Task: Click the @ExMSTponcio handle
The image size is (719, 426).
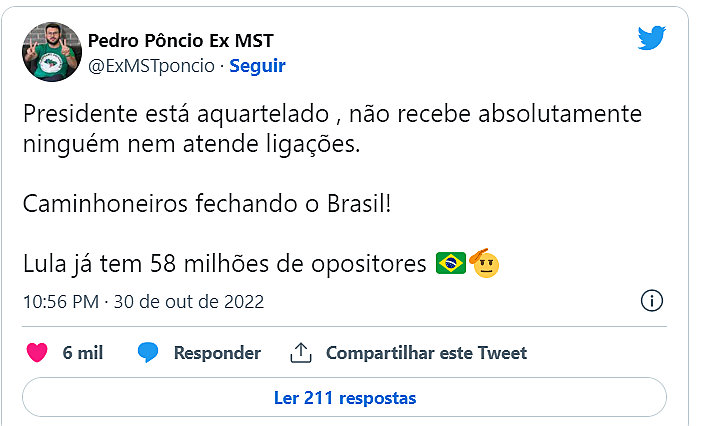Action: point(151,66)
